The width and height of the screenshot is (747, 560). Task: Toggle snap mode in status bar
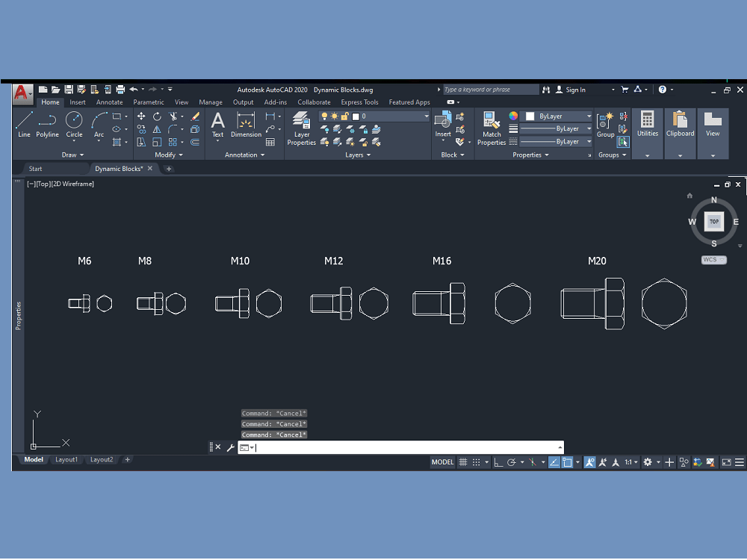pos(475,461)
